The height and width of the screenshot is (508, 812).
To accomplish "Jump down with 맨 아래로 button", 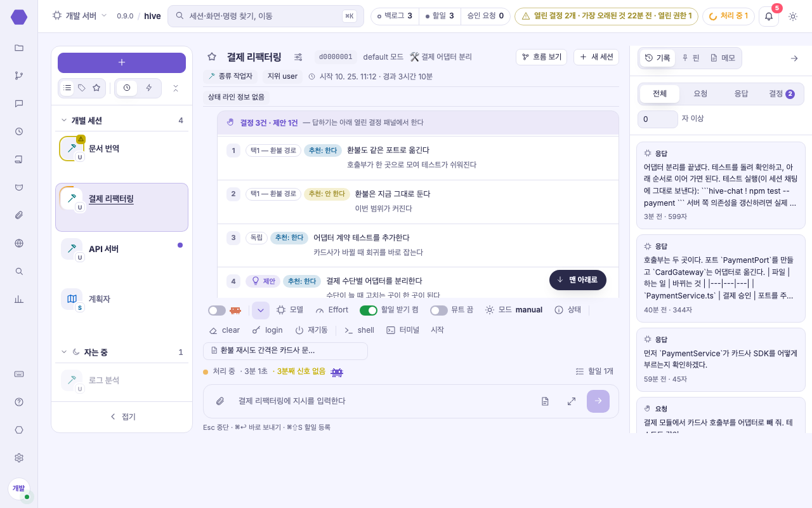I will coord(578,280).
